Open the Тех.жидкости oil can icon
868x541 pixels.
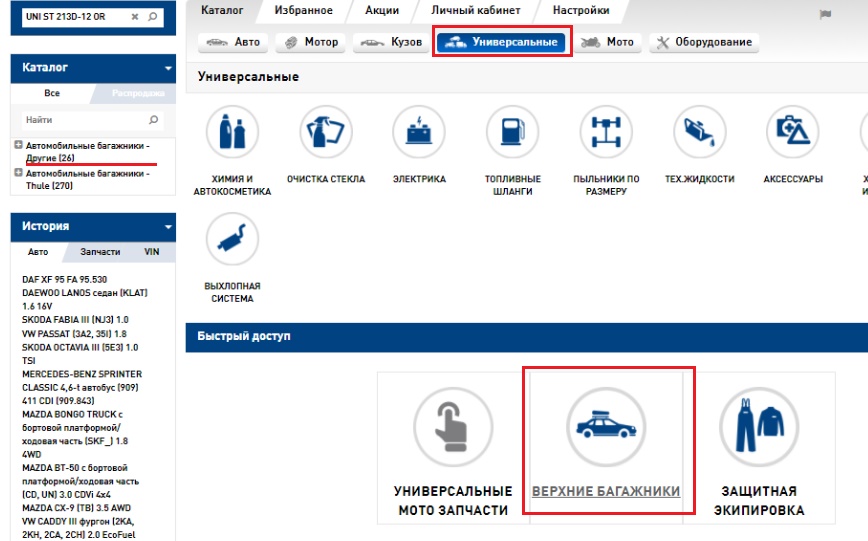[x=699, y=132]
